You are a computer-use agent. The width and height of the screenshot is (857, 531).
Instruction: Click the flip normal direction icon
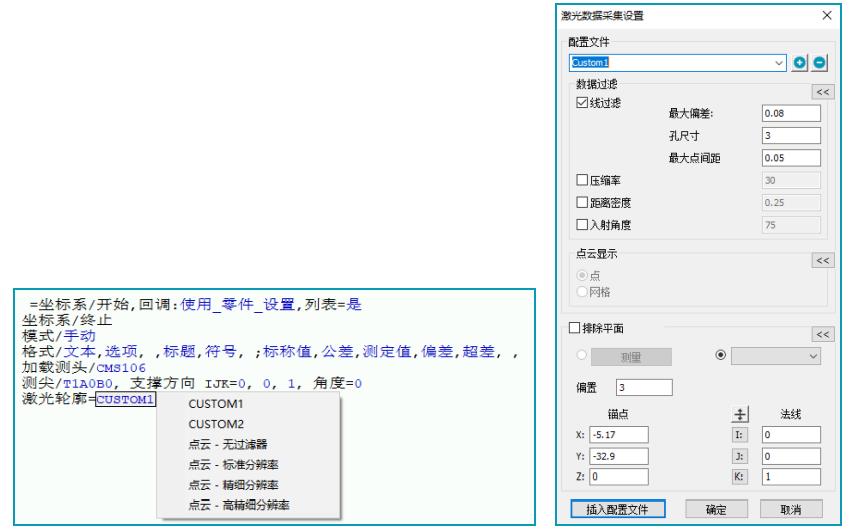pos(741,412)
